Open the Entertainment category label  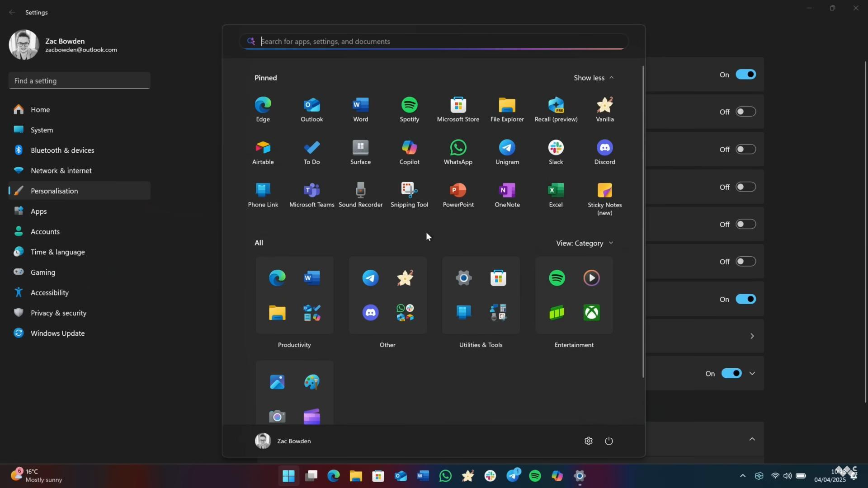574,345
